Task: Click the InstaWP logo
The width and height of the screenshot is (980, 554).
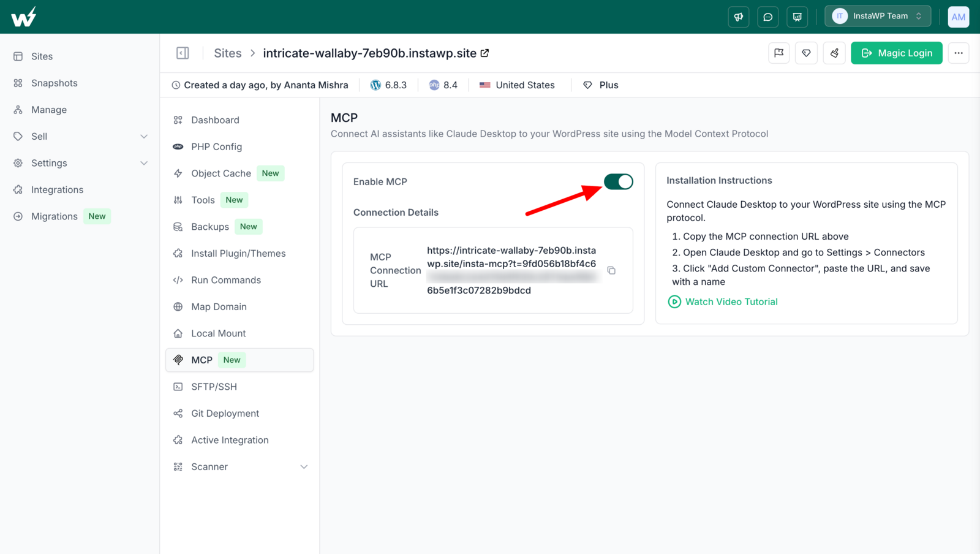Action: 23,17
